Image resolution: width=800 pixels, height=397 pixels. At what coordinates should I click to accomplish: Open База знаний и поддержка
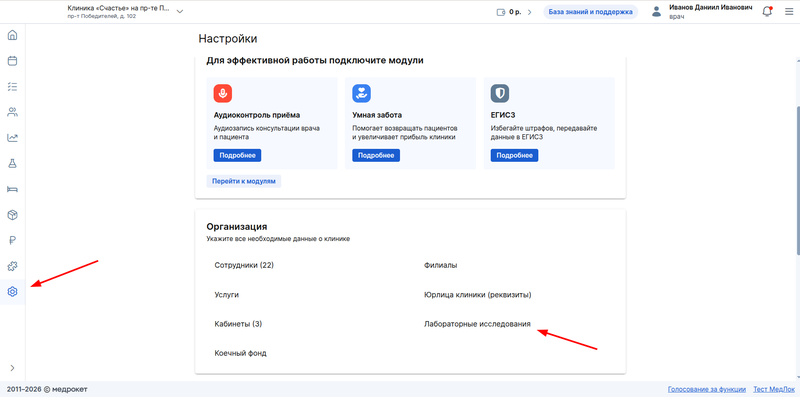(590, 12)
